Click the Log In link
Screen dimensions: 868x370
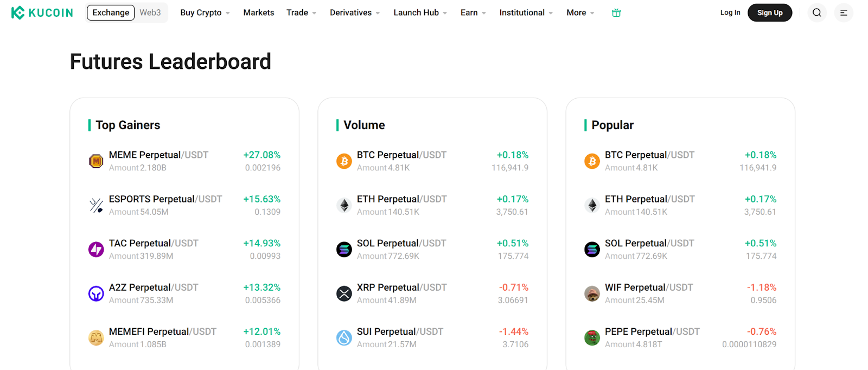click(x=730, y=12)
